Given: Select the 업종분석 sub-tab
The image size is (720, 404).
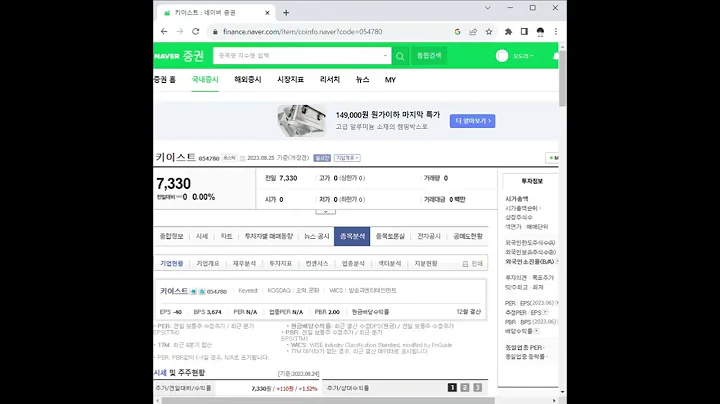Looking at the screenshot, I should point(353,264).
